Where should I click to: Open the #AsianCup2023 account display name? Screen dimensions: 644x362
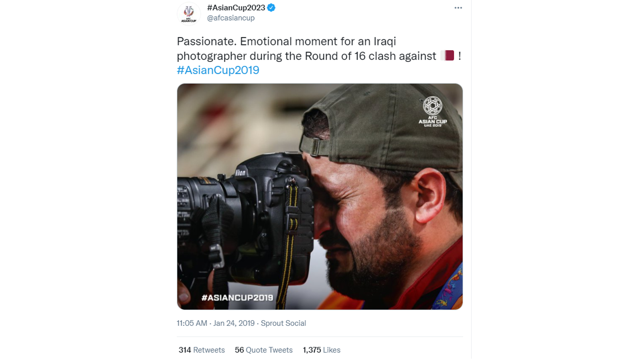click(x=236, y=8)
